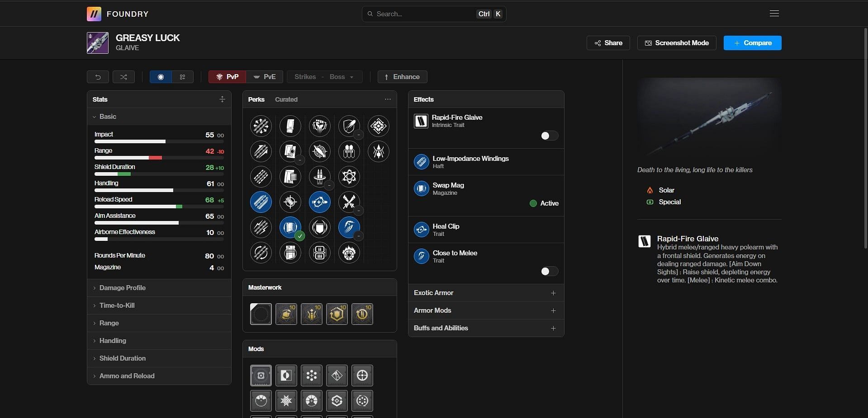Select the dotted revolver cylinder mod icon
Image resolution: width=868 pixels, height=418 pixels.
point(362,401)
